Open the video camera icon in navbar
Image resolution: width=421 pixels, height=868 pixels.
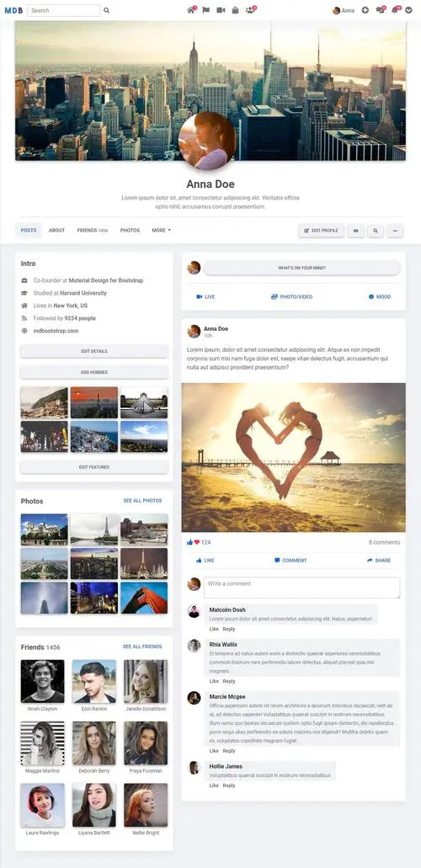pos(221,10)
